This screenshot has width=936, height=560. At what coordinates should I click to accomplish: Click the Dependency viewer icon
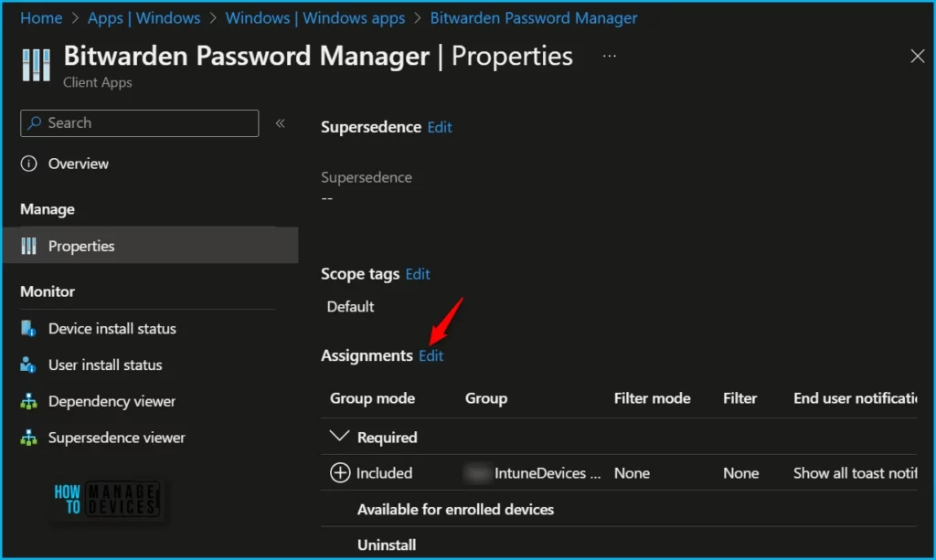point(28,401)
